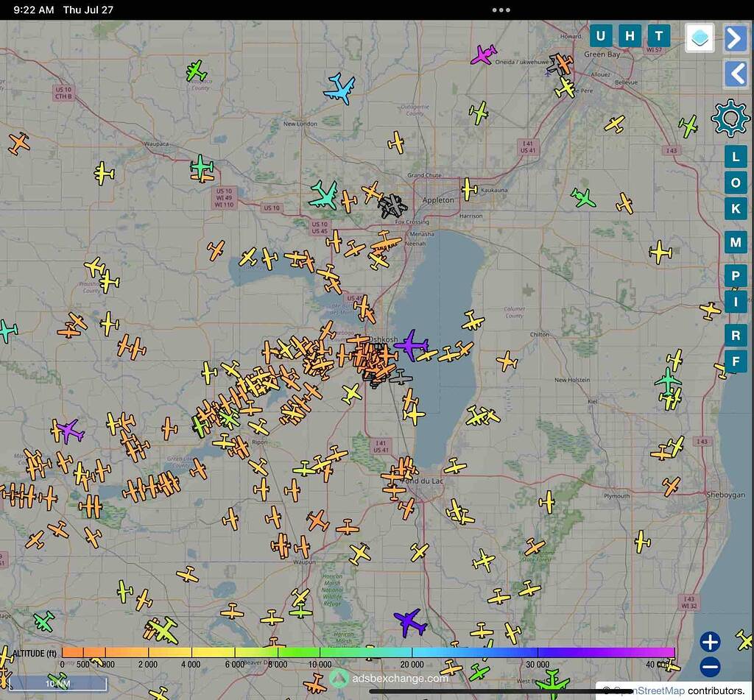Click the altitude color scale bar
754x700 pixels.
pyautogui.click(x=368, y=652)
